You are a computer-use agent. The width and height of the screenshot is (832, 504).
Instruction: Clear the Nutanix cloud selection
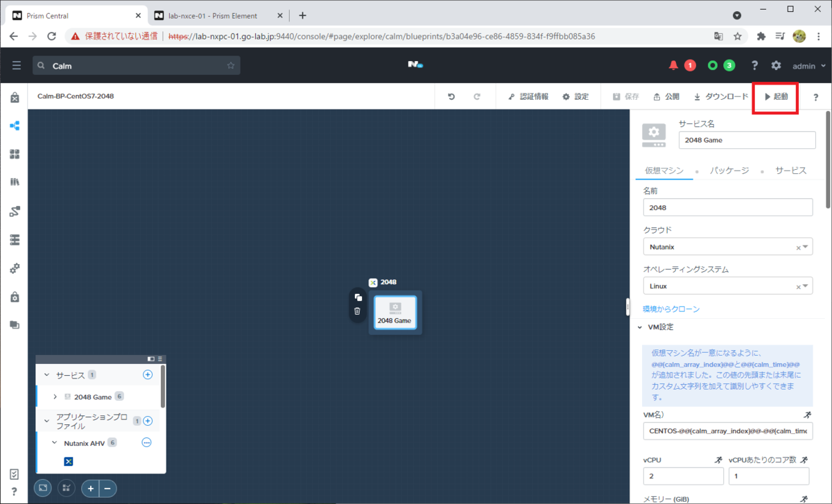797,247
